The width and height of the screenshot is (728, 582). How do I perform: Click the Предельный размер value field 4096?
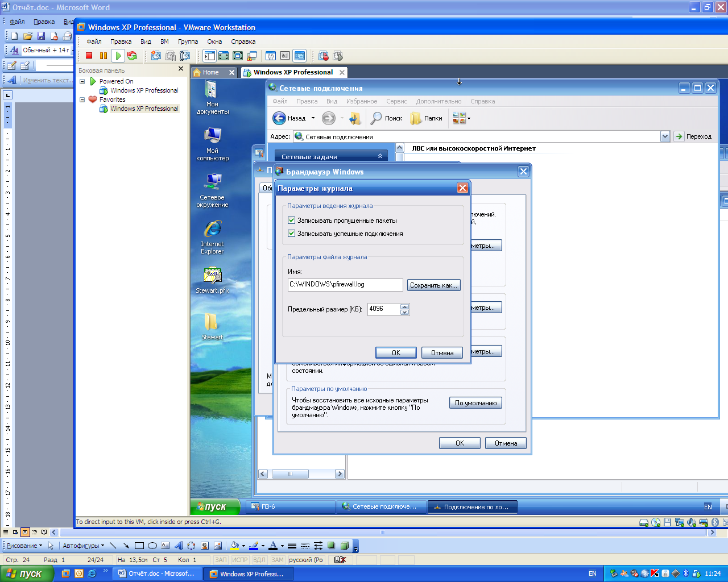click(384, 309)
